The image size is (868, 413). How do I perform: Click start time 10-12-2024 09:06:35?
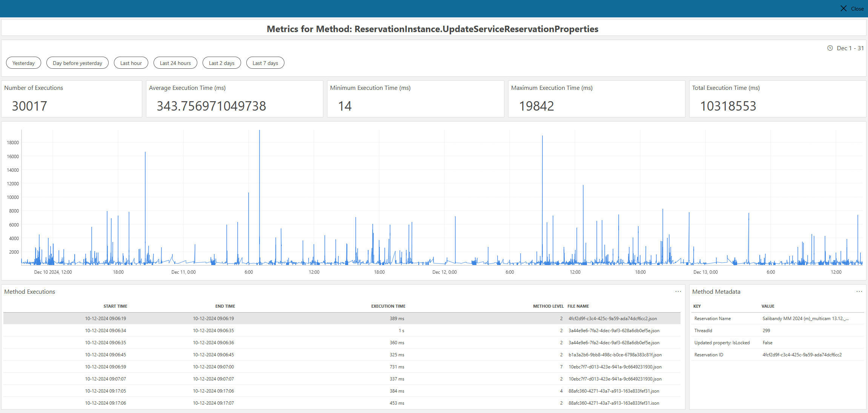[x=105, y=342]
